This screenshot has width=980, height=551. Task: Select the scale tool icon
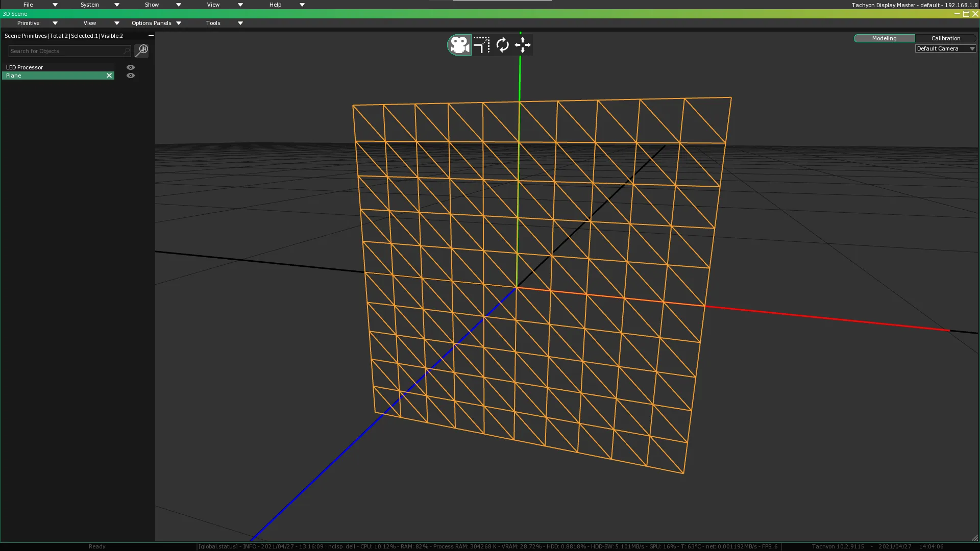pyautogui.click(x=481, y=45)
